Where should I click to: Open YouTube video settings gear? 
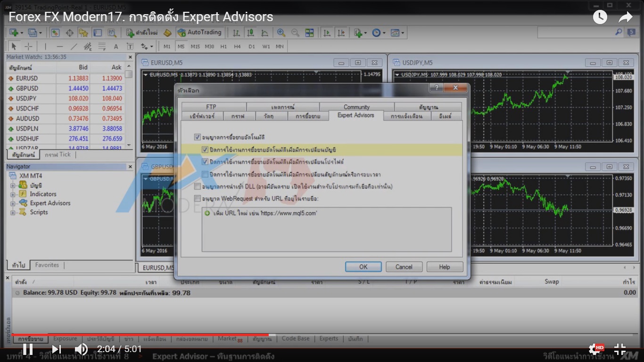point(595,349)
